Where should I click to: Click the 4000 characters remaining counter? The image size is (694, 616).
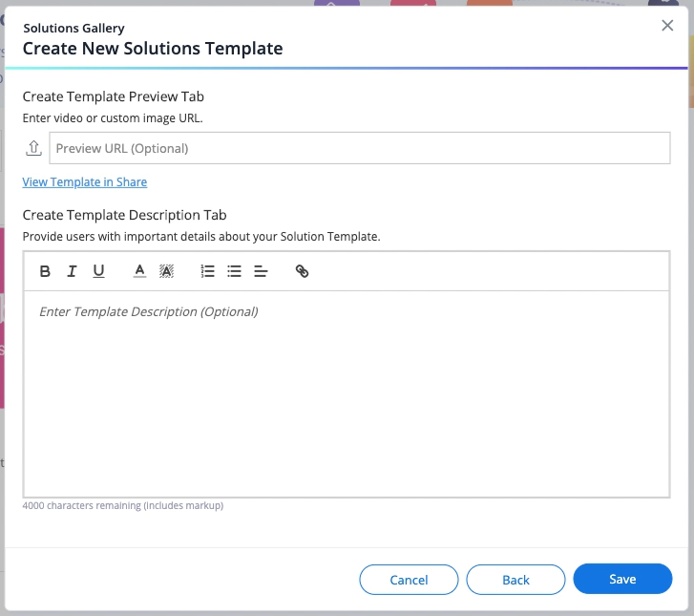tap(123, 506)
